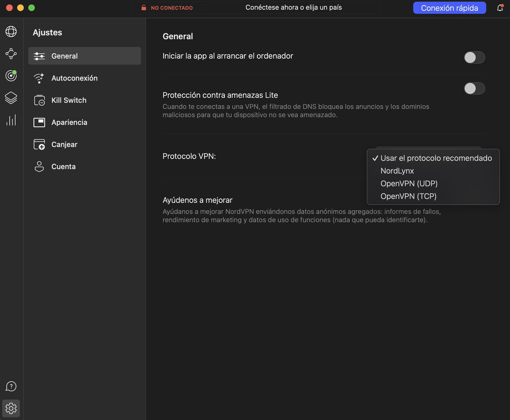Open the countries list via the globe icon
Viewport: 510px width, 420px height.
tap(11, 31)
